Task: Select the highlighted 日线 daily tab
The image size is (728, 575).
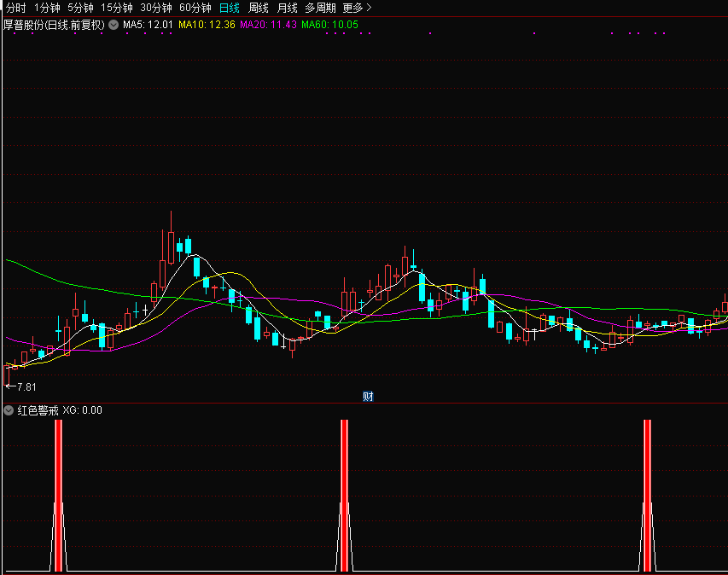Action: coord(230,8)
